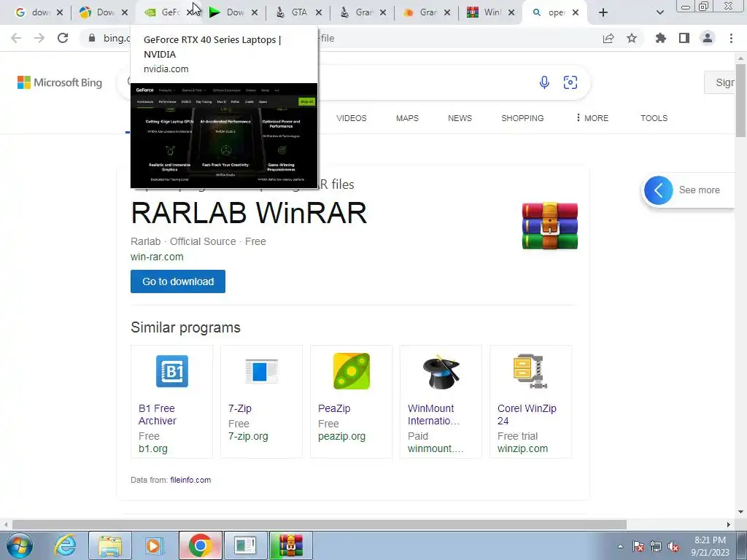Click the muted volume tray icon
The width and height of the screenshot is (747, 560).
click(x=673, y=547)
